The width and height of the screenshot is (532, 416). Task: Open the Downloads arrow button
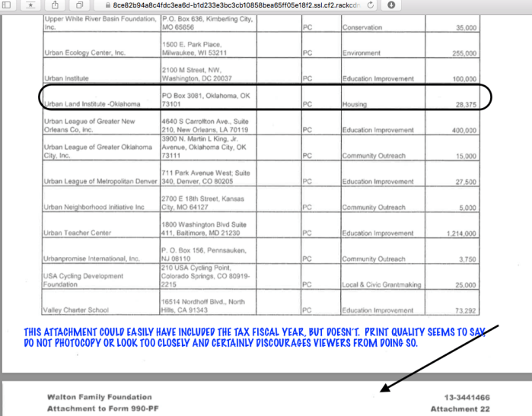click(391, 5)
